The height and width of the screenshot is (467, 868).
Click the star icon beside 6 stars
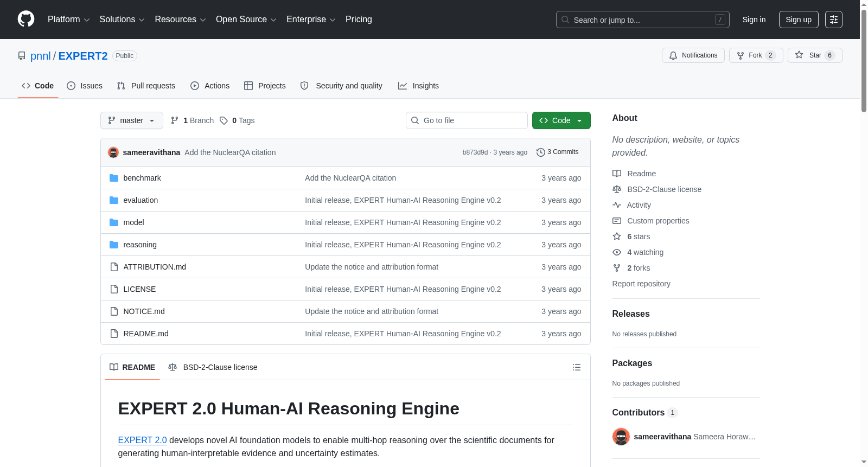coord(617,236)
